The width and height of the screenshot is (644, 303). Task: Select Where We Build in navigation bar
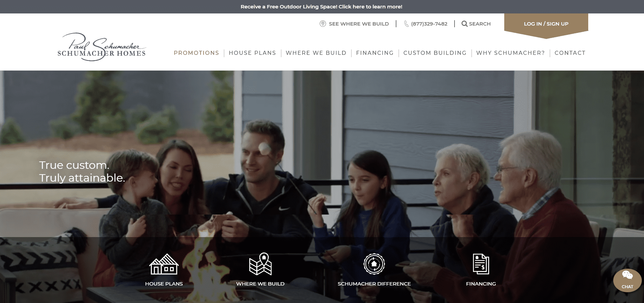point(316,53)
